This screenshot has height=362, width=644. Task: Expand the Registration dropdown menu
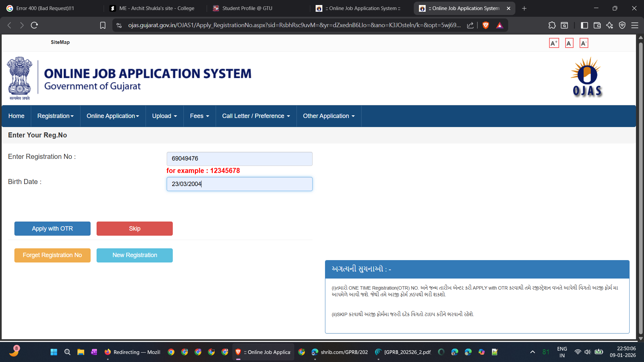55,116
